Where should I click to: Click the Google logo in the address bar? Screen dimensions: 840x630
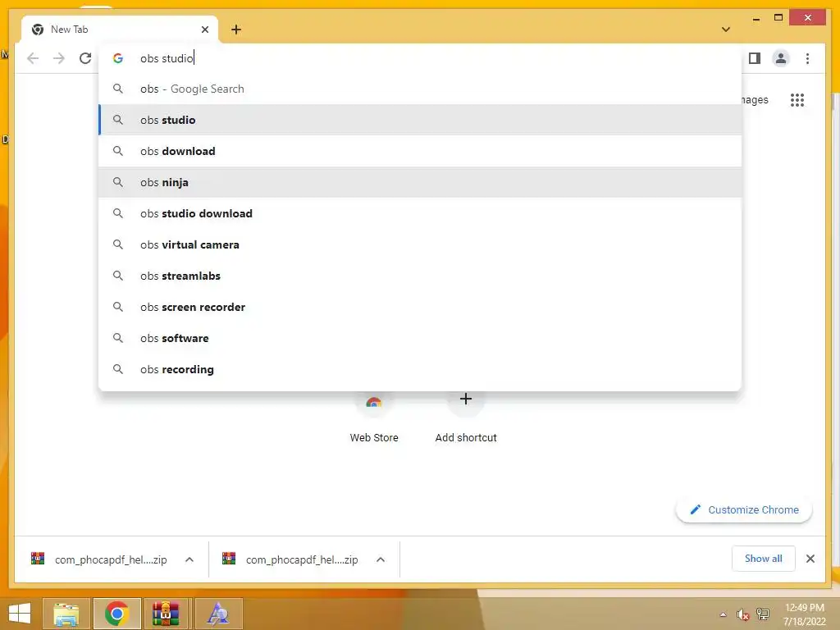(118, 58)
